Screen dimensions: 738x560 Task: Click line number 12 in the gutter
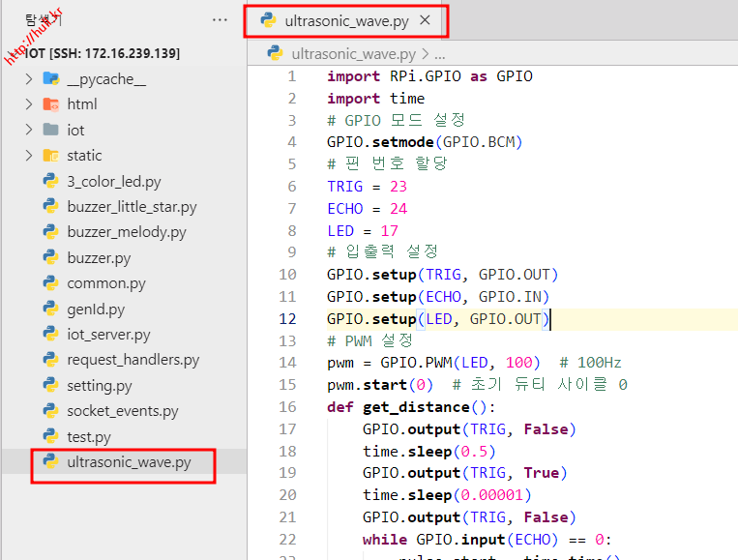point(288,319)
